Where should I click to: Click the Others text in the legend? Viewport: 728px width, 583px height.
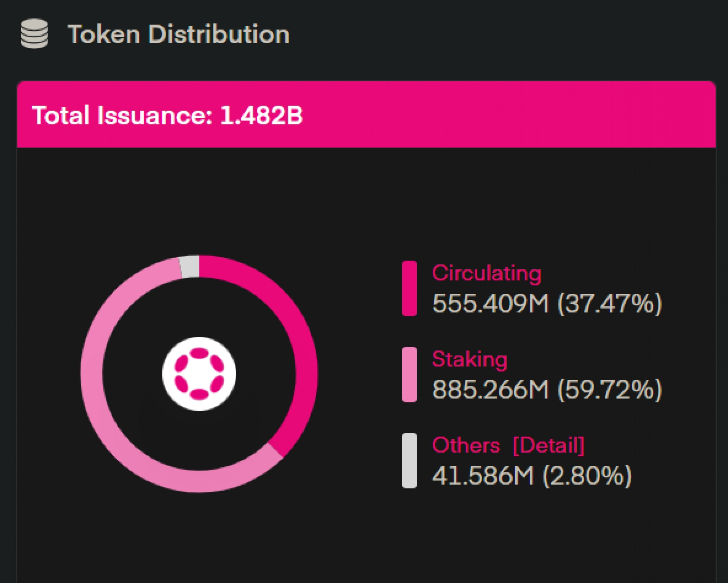pyautogui.click(x=466, y=445)
